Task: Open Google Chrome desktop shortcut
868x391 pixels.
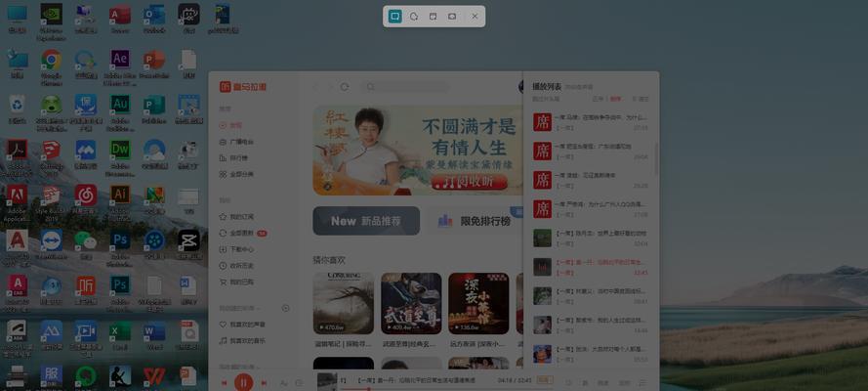Action: coord(52,66)
